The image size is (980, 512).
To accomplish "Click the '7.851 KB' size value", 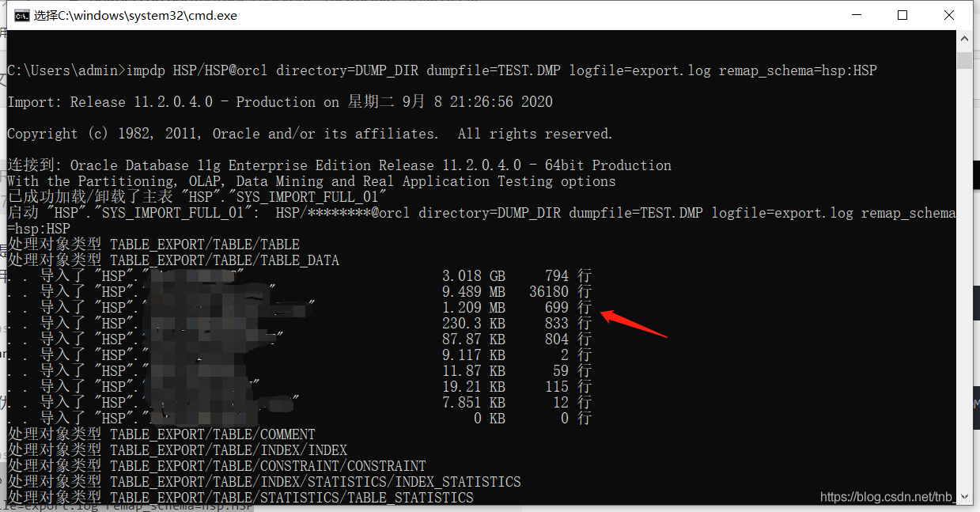I will [x=474, y=403].
